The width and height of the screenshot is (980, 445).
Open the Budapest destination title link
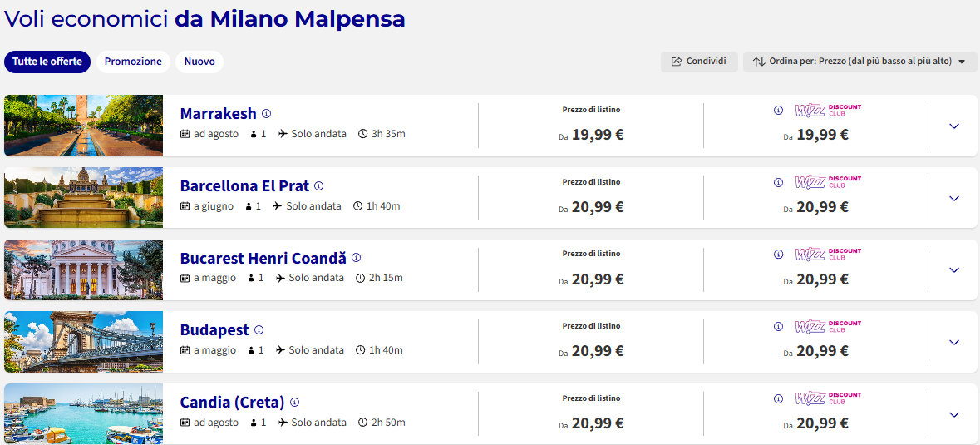pos(214,329)
